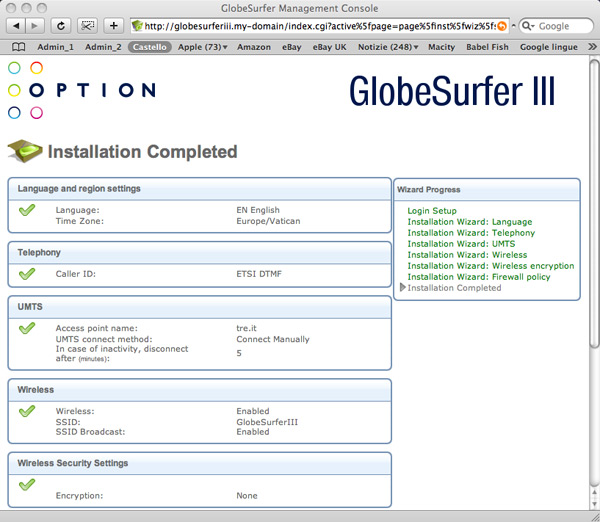
Task: Click the orange snapback icon in address bar
Action: (x=502, y=26)
